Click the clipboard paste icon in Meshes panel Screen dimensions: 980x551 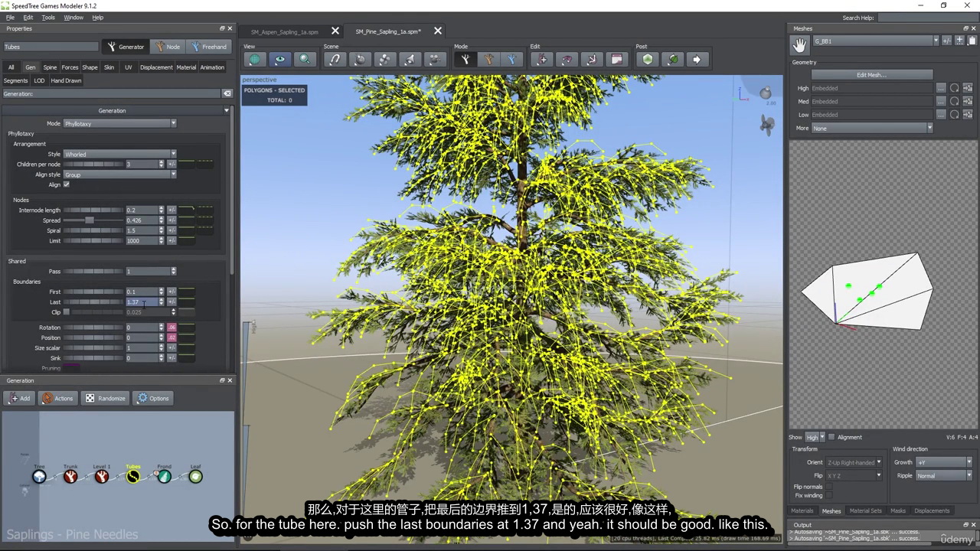coord(972,41)
